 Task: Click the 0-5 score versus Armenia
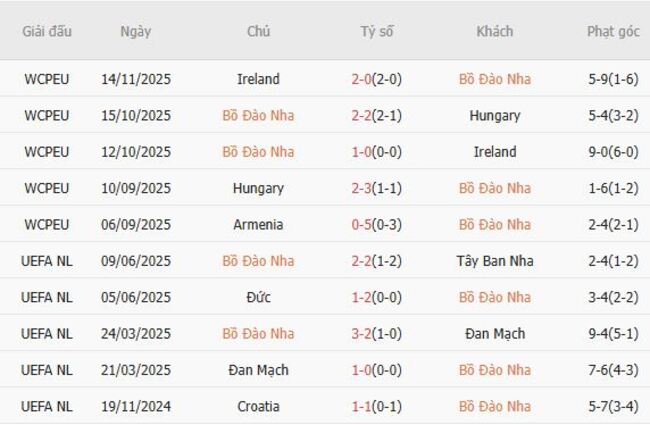[376, 225]
